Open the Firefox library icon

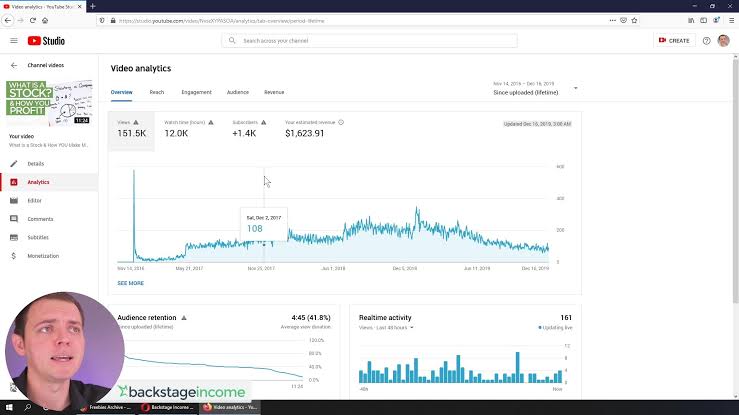click(691, 21)
